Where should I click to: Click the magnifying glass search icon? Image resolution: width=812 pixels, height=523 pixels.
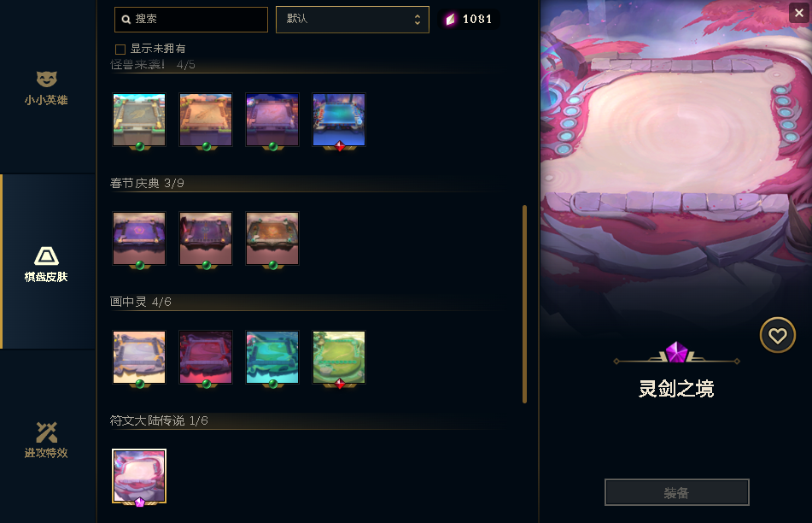click(126, 19)
